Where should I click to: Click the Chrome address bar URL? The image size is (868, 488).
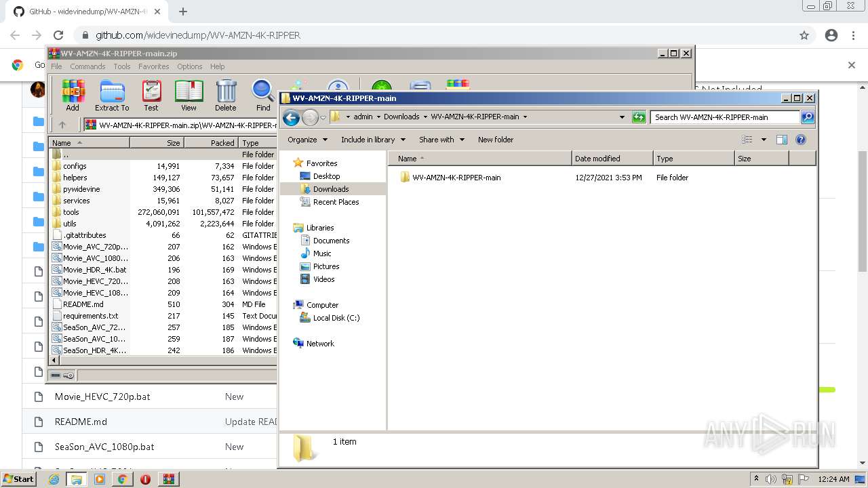point(197,35)
